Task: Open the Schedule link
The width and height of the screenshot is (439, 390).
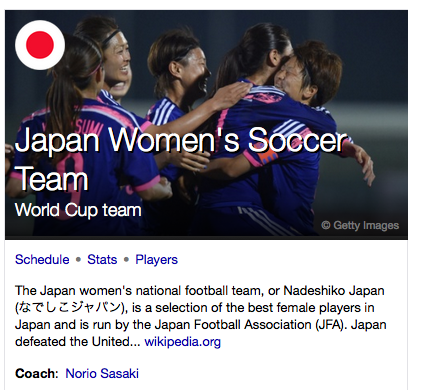Action: pos(42,259)
